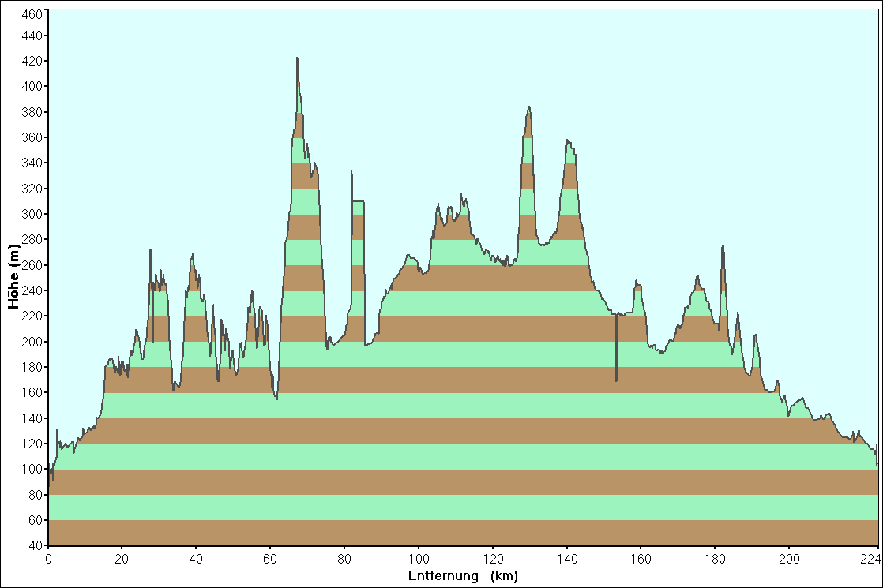
Task: Click the small bump near 160 km
Action: pyautogui.click(x=637, y=283)
